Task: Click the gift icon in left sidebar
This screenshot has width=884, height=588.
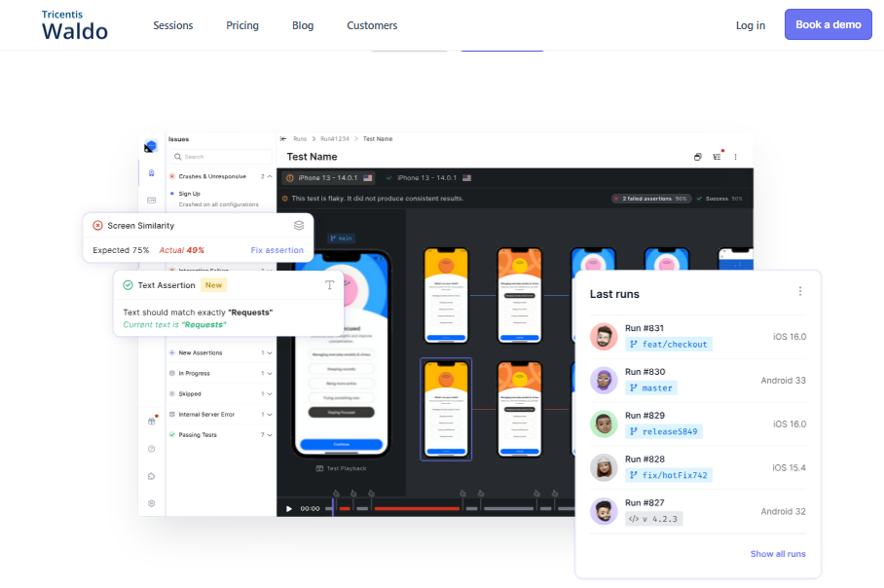Action: 151,422
